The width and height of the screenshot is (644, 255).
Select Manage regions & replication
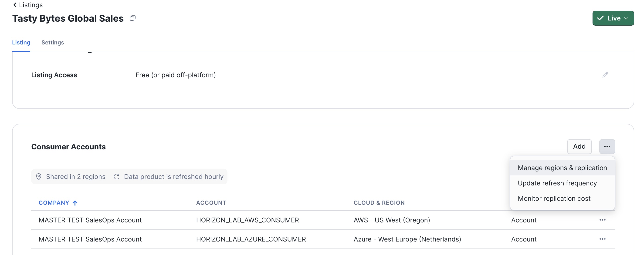click(x=562, y=168)
